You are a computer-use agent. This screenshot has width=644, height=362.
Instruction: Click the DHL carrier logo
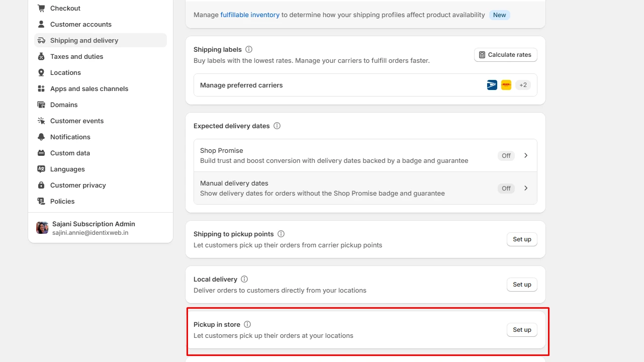click(506, 85)
